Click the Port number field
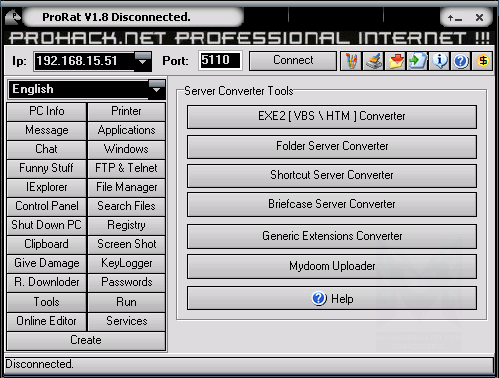The width and height of the screenshot is (499, 378). point(220,61)
